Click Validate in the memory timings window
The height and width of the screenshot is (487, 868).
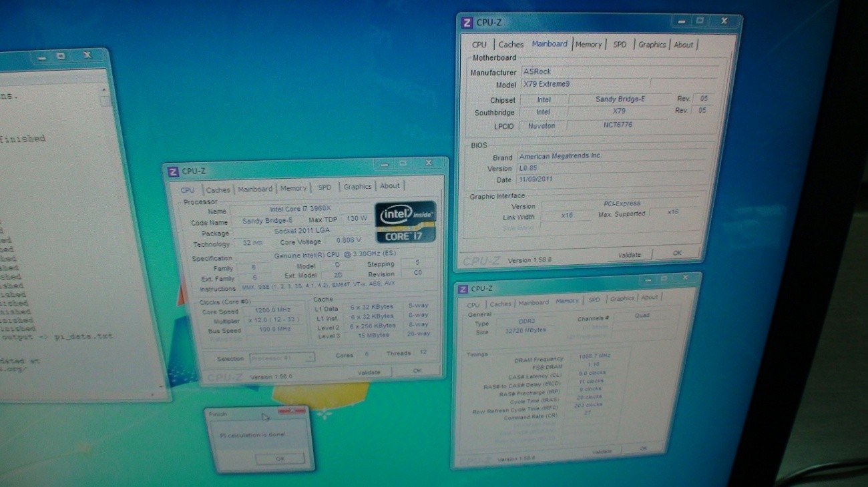coord(602,452)
